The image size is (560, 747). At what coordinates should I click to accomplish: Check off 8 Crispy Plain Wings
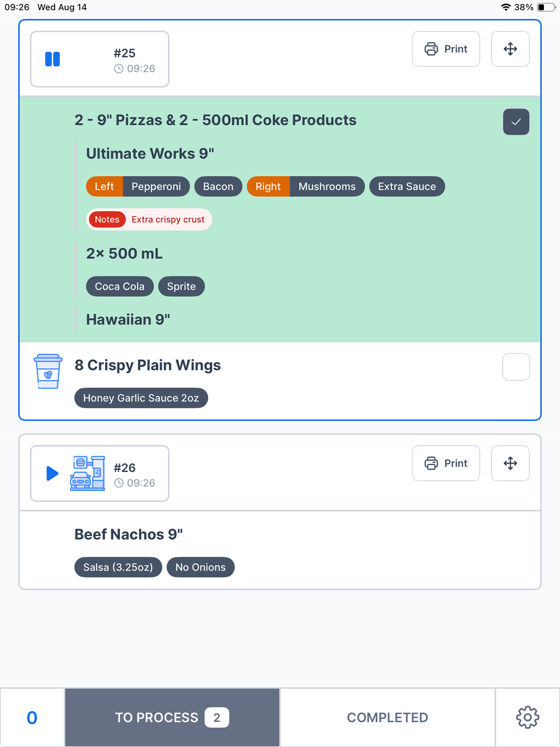516,367
